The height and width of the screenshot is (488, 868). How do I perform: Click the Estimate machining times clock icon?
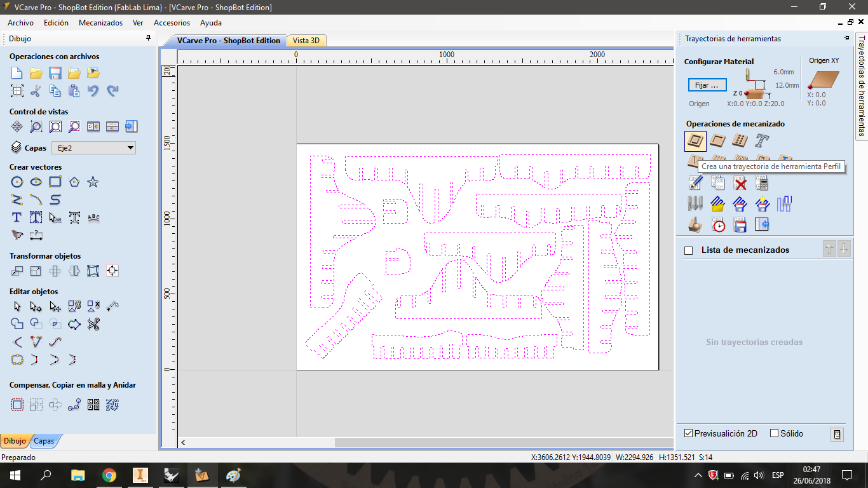[x=718, y=225]
